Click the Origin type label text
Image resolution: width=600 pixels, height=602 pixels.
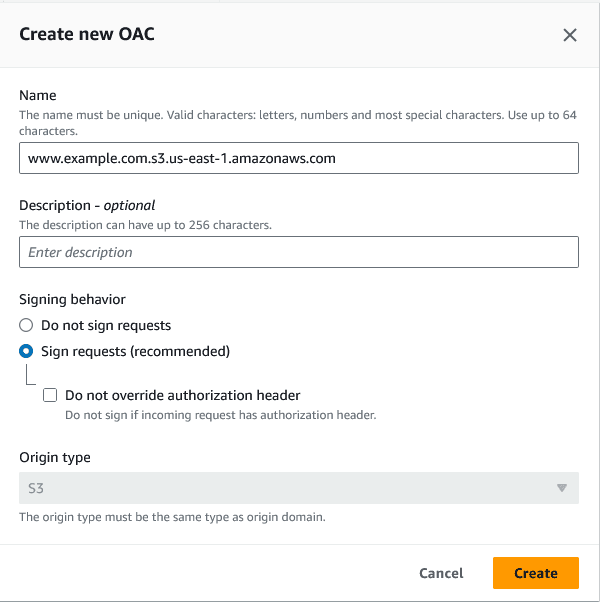tap(55, 457)
